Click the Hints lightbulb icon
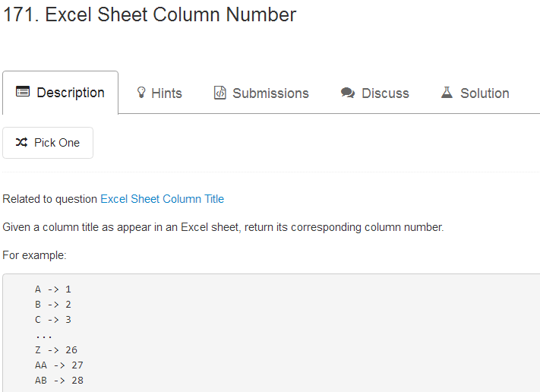This screenshot has height=392, width=540. pyautogui.click(x=141, y=93)
